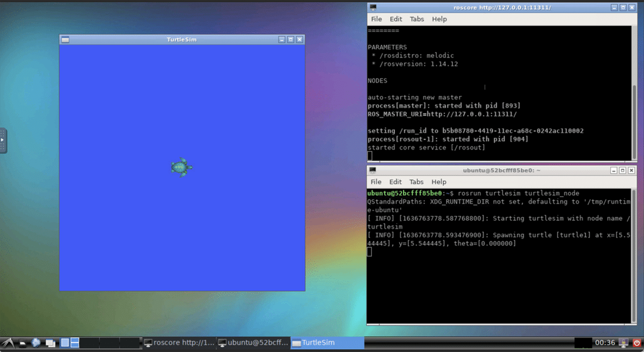Open File menu in ubuntu terminal

click(376, 182)
